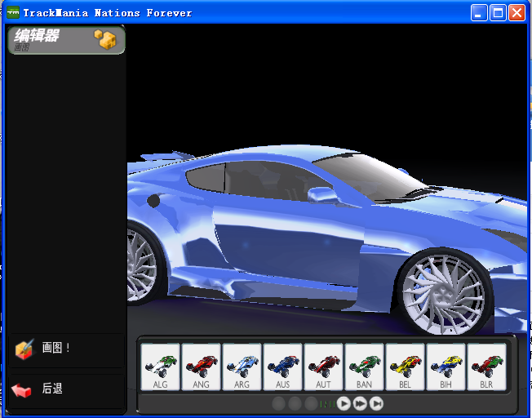Screen dimensions: 532x418
Task: Click the red back arrow icon
Action: point(21,390)
